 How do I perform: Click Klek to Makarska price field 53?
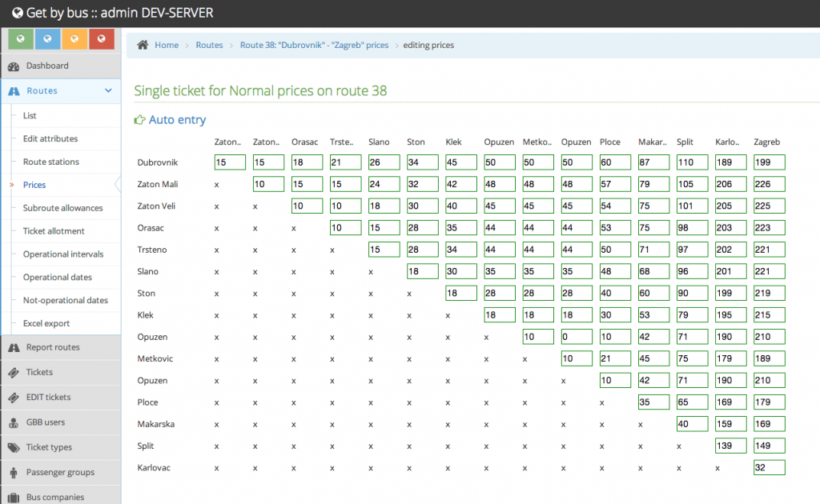point(653,315)
